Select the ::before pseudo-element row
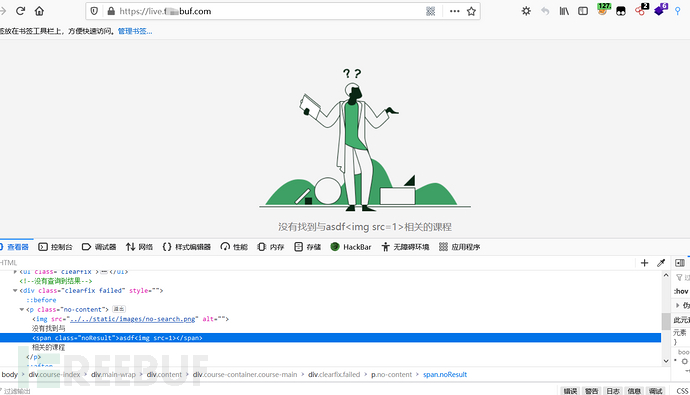 coord(42,300)
